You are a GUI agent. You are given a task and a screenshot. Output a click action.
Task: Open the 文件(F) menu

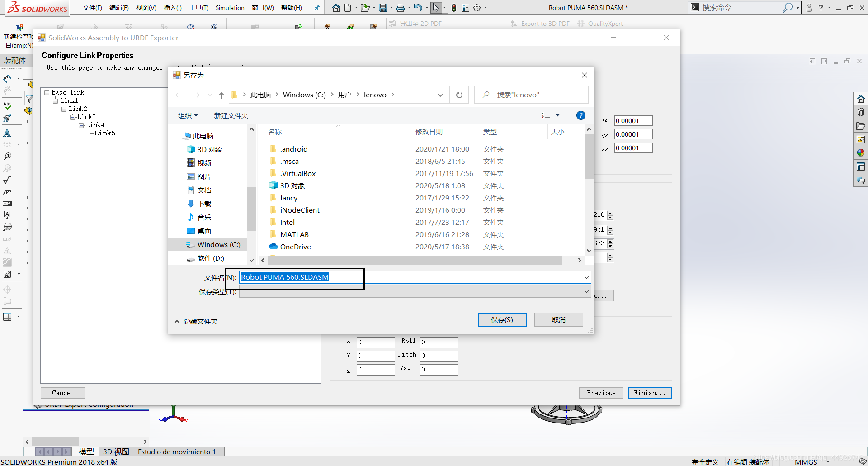tap(92, 8)
